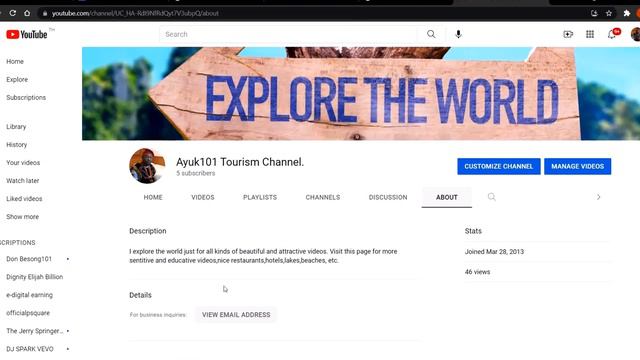Image resolution: width=640 pixels, height=360 pixels.
Task: Open Library in sidebar
Action: (16, 127)
